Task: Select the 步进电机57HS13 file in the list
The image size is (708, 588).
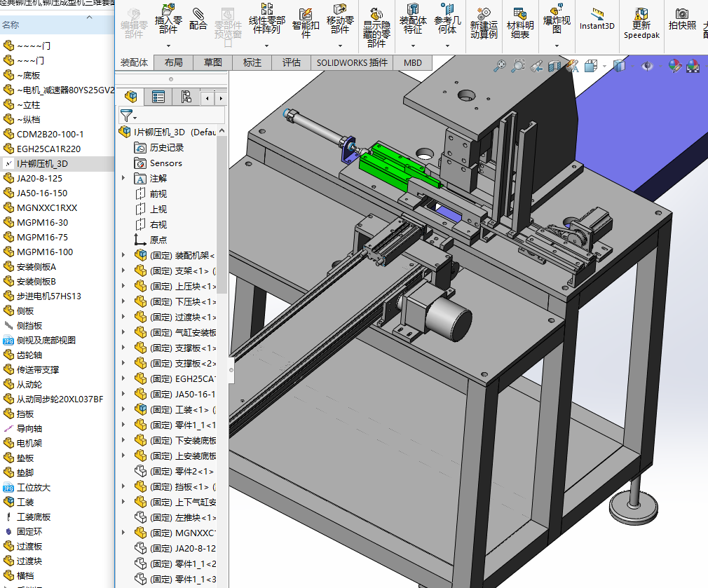Action: coord(49,296)
